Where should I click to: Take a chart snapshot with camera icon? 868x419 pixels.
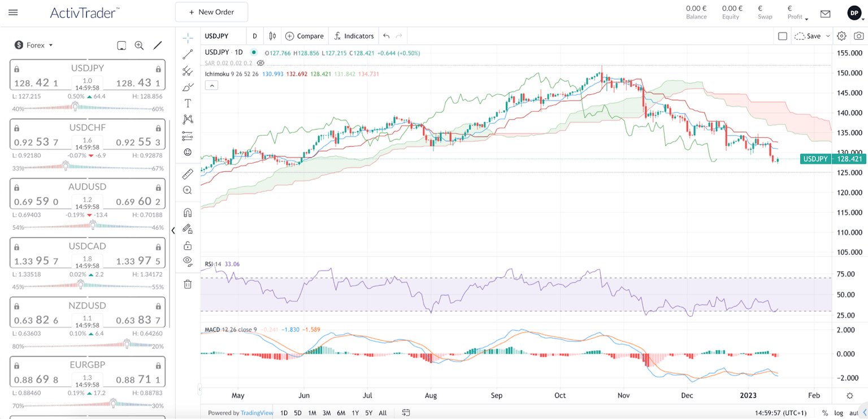click(858, 36)
